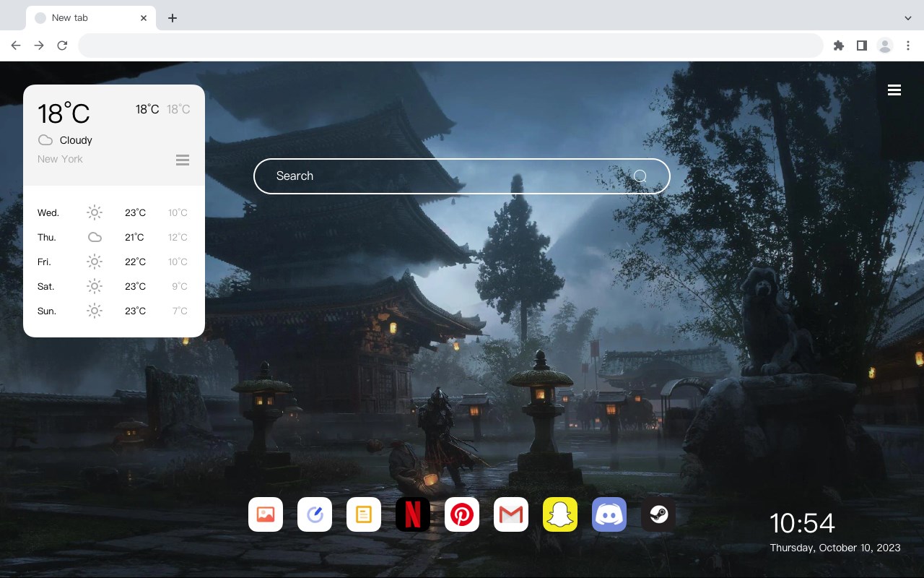924x578 pixels.
Task: Go forward in browser history
Action: 39,46
